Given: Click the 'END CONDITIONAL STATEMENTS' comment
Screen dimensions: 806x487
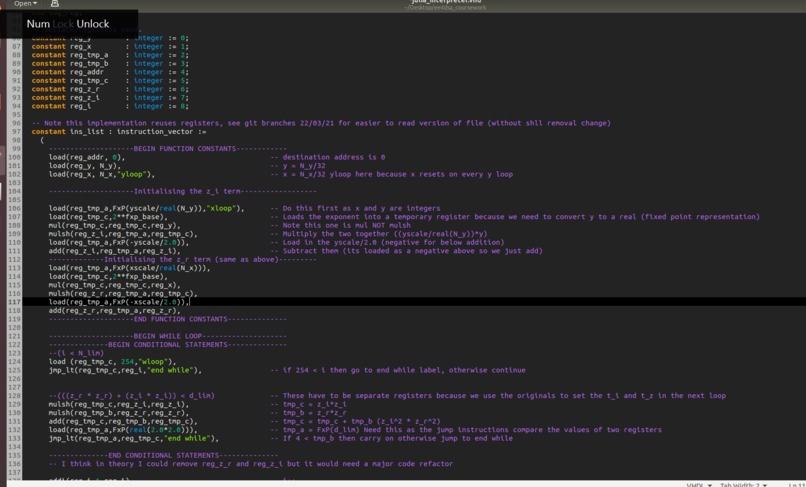Looking at the screenshot, I should (x=163, y=456).
